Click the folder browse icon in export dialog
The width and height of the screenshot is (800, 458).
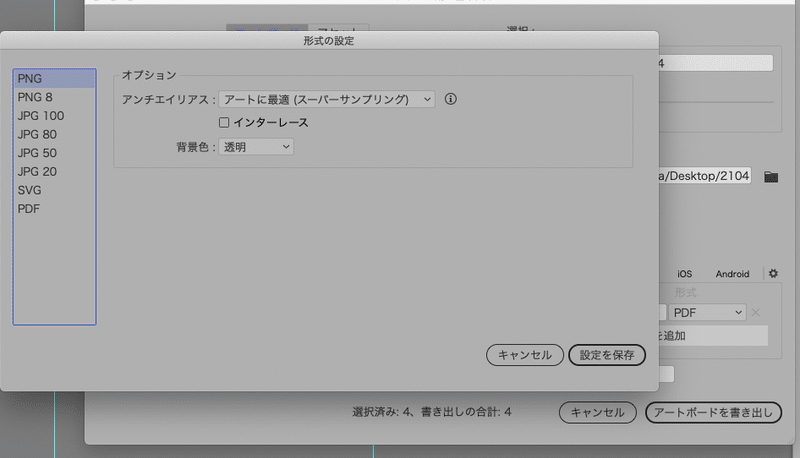click(x=771, y=177)
